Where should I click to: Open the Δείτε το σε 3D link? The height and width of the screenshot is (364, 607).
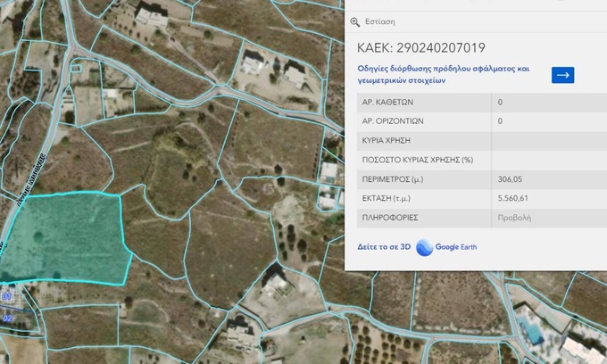384,247
